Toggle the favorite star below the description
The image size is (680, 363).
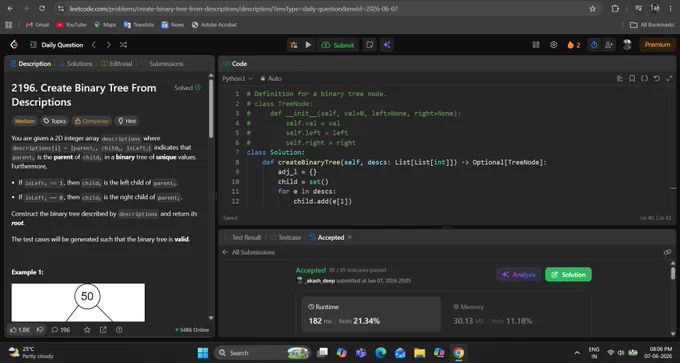coord(87,330)
